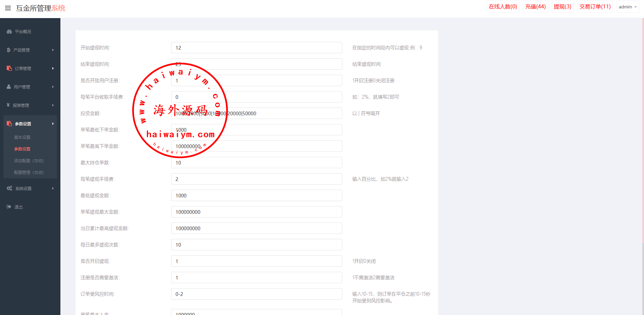Click the 用户管理 user icon

coord(9,87)
